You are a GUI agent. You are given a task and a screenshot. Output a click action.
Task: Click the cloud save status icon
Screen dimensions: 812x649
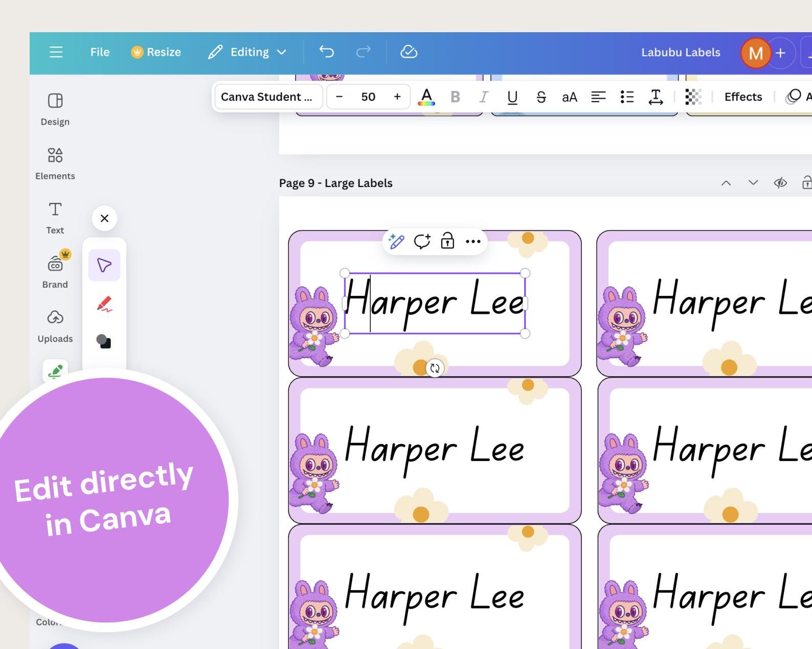(x=409, y=52)
